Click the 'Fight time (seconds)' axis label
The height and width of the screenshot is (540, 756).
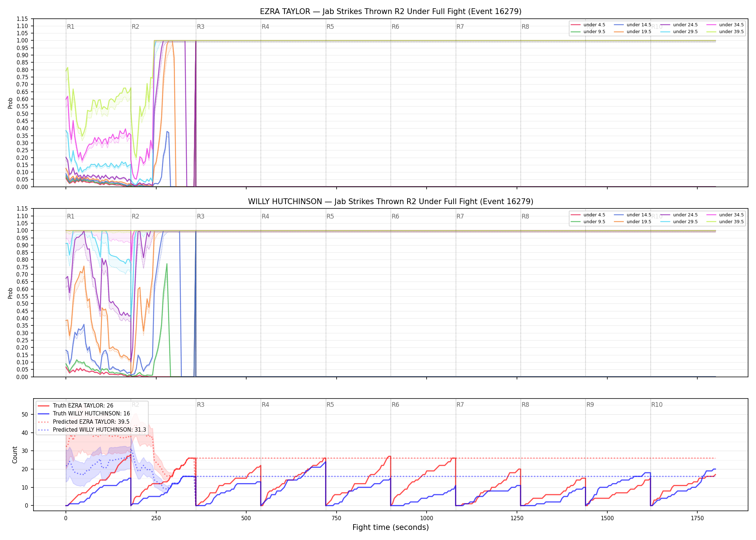click(x=391, y=527)
